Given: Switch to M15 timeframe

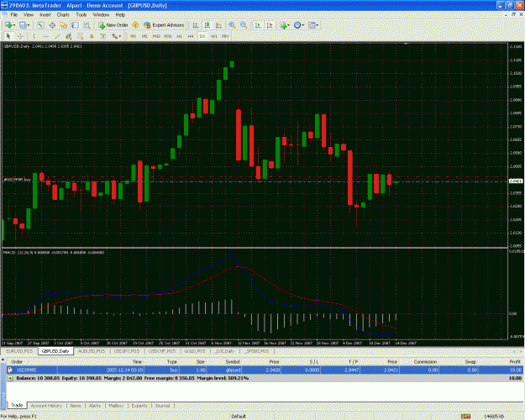Looking at the screenshot, I should point(156,36).
